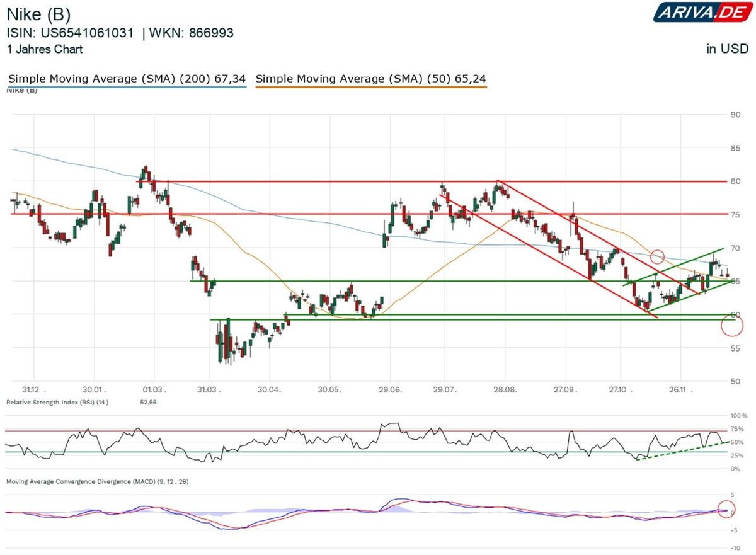
Task: Click the y-axis value 75
Action: [735, 215]
